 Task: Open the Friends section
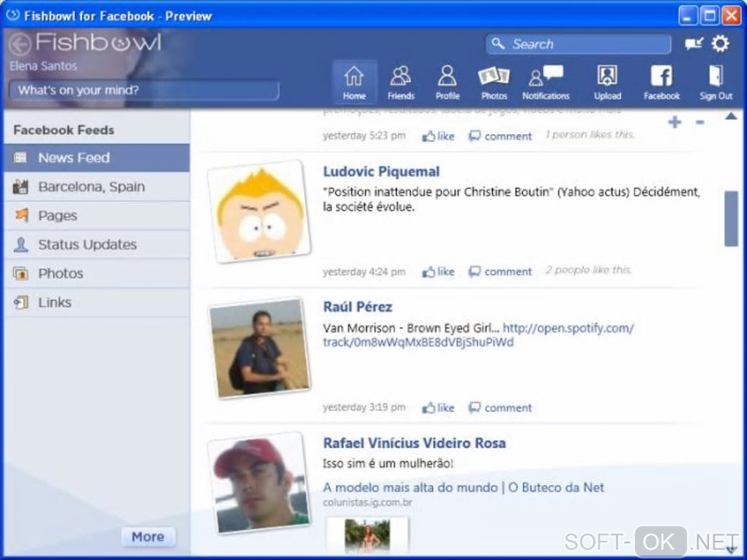(x=401, y=82)
